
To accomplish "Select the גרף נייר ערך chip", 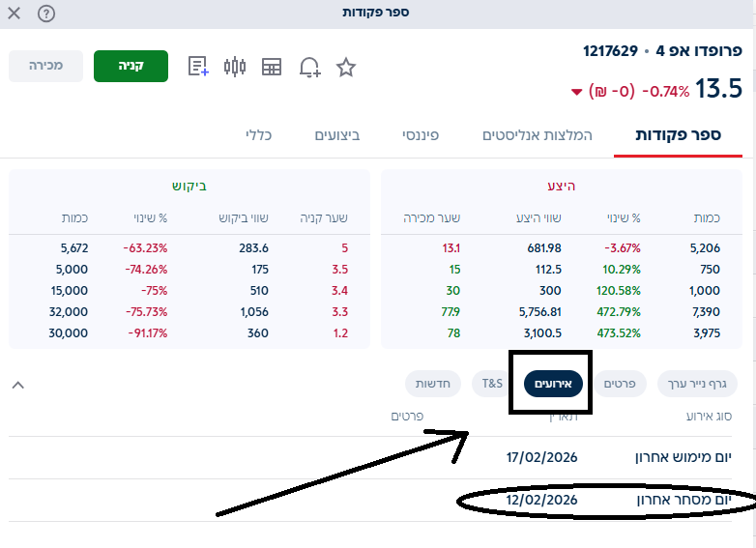I will [697, 384].
